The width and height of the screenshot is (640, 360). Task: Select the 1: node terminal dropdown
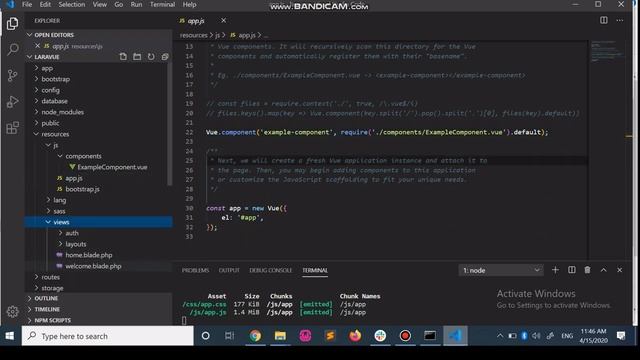tap(501, 270)
